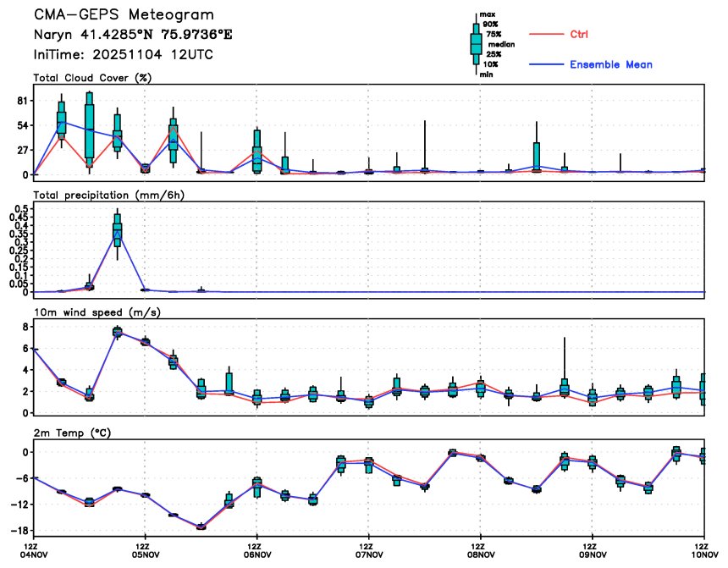Viewport: 728px width, 568px height.
Task: Click the 'CMA-GEPS Meteogram' title
Action: click(124, 15)
